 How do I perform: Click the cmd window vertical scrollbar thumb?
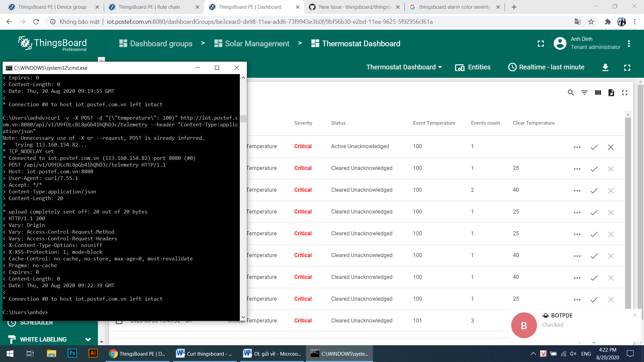click(x=243, y=119)
